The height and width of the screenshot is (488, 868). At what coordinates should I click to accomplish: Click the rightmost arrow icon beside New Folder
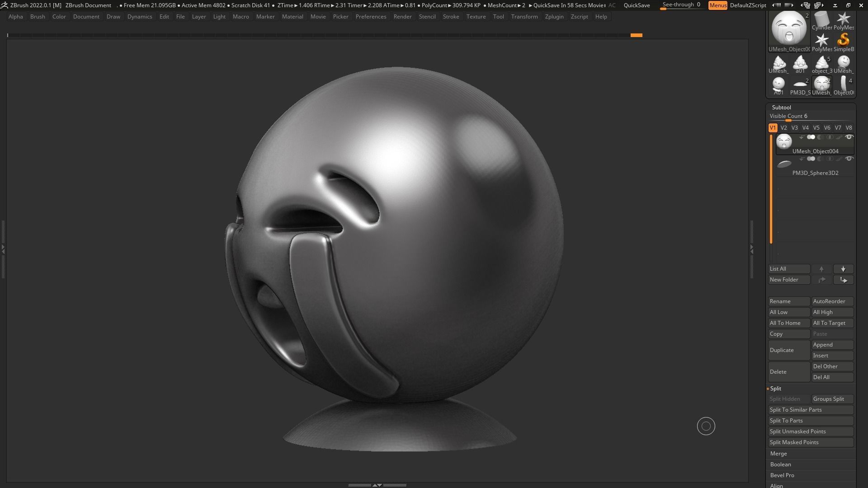click(x=843, y=280)
